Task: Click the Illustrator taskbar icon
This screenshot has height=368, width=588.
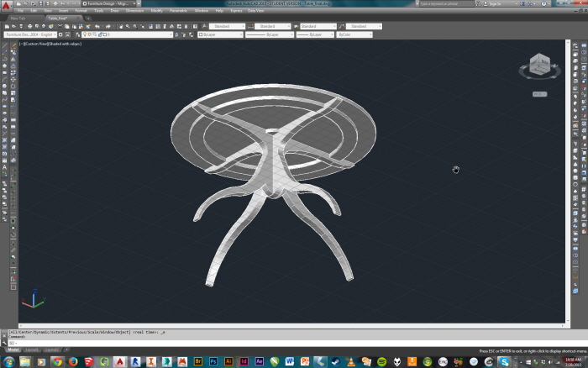Action: (228, 361)
